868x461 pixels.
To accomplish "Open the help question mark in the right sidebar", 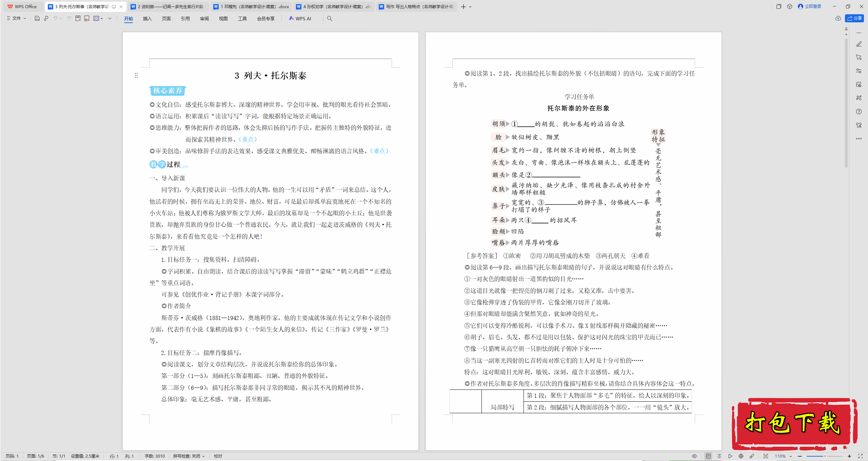I will point(859,112).
